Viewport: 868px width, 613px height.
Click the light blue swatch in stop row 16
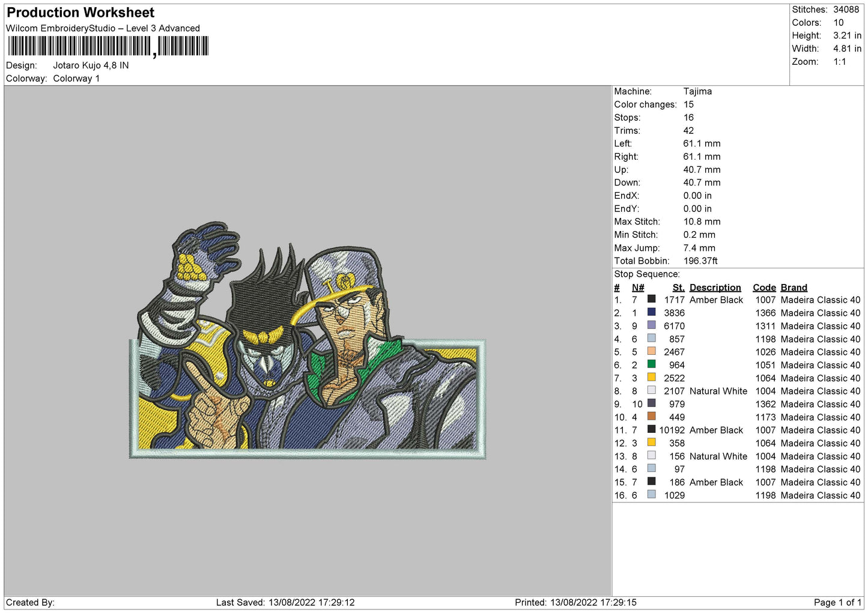651,495
